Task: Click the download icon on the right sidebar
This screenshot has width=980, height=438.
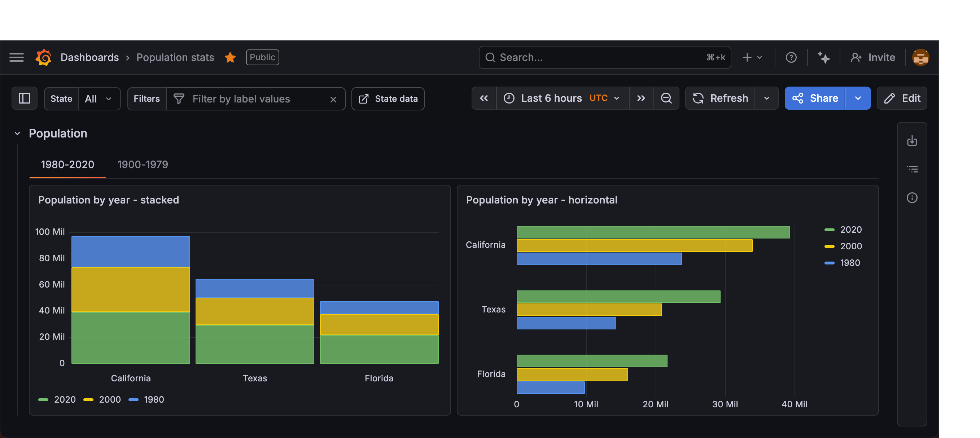Action: (912, 140)
